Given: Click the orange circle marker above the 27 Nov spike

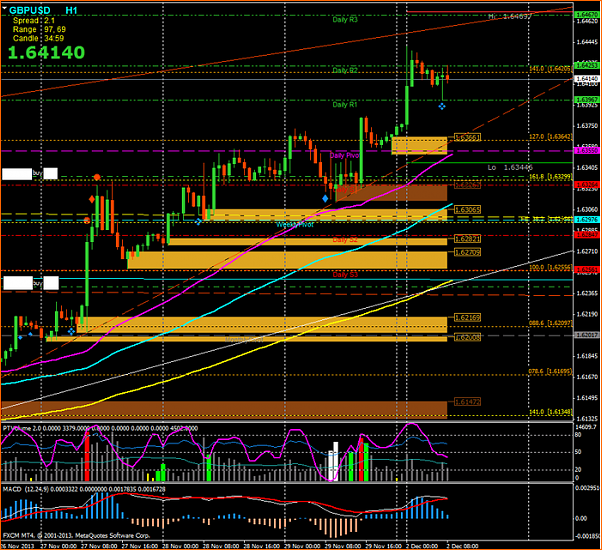Looking at the screenshot, I should tap(97, 177).
